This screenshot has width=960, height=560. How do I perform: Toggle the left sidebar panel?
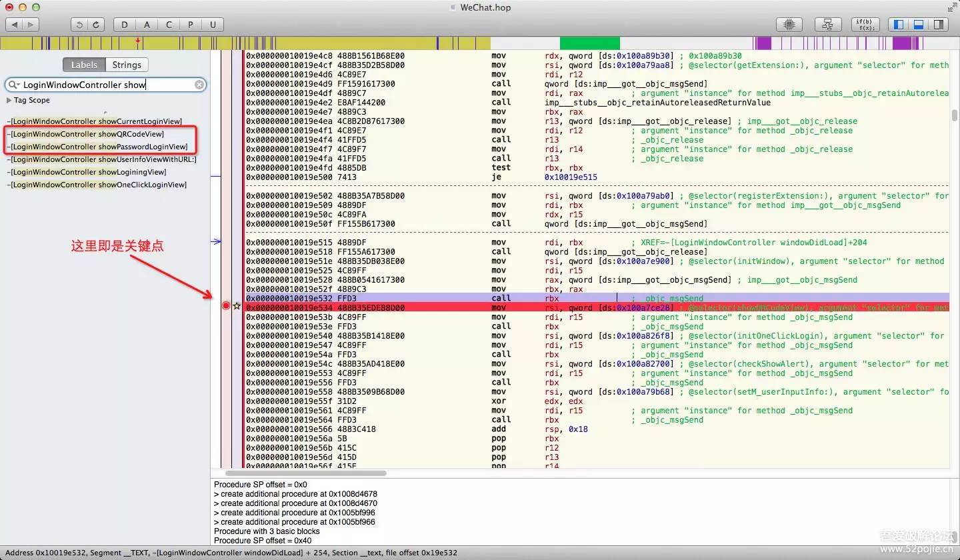pyautogui.click(x=899, y=25)
